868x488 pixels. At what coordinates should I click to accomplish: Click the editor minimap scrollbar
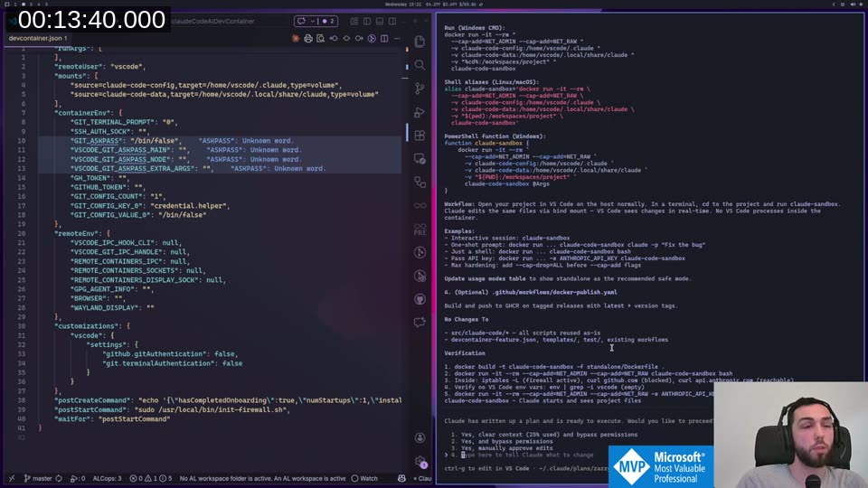[407, 133]
